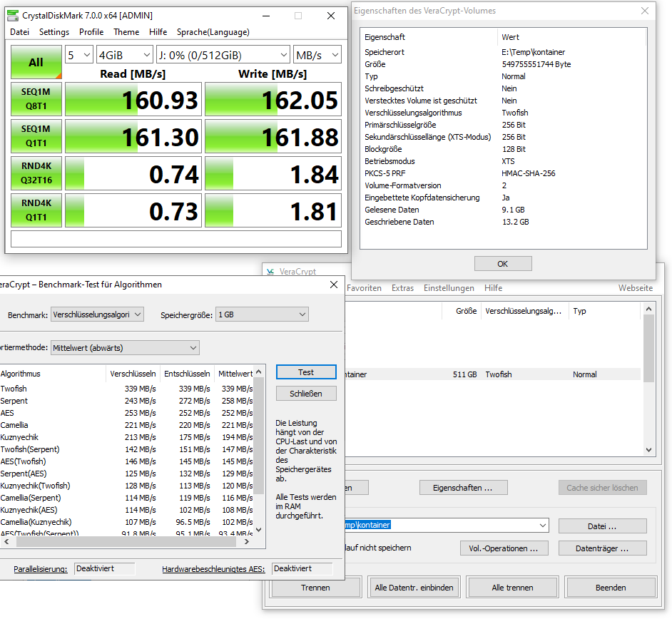Open the Settings menu in CrystalDiskMark

54,32
